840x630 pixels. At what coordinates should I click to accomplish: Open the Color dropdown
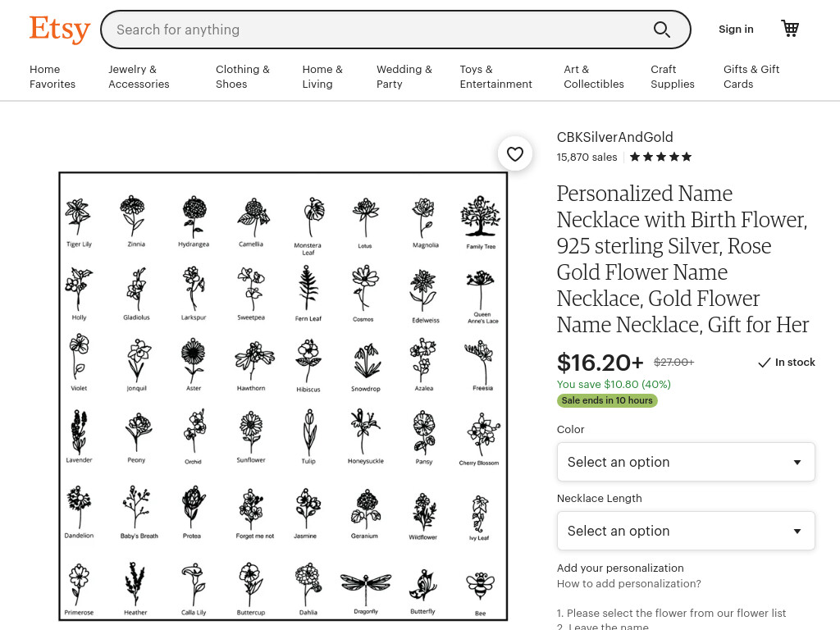pos(686,462)
